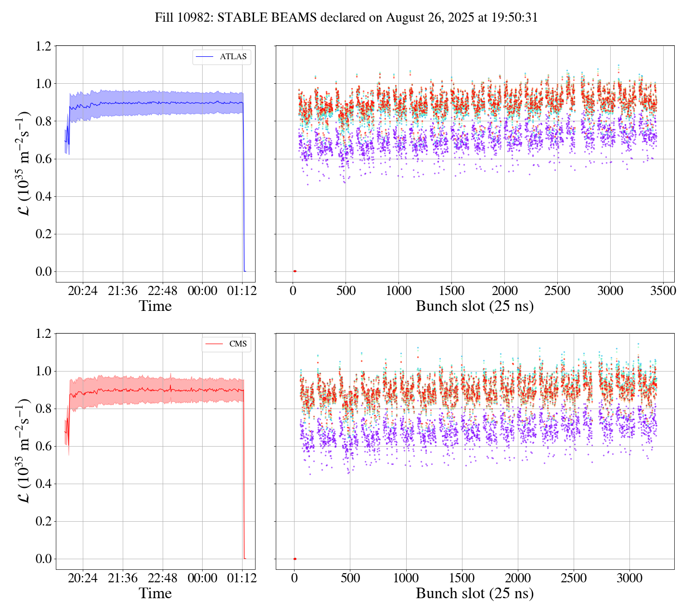The height and width of the screenshot is (616, 693).
Task: Click the 3000 tick on CMS bunch axis
Action: 629,578
